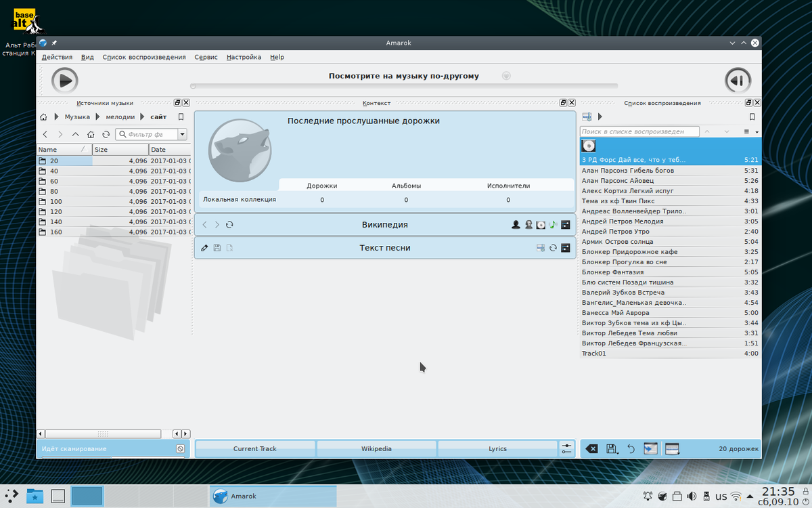Click Amarok task in the taskbar
This screenshot has height=508, width=812.
pos(273,496)
